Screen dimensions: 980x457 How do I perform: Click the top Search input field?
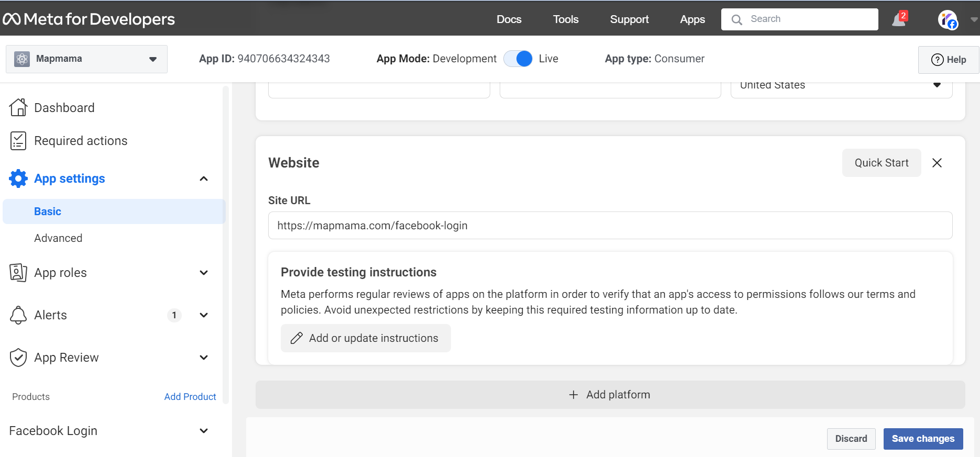click(800, 19)
